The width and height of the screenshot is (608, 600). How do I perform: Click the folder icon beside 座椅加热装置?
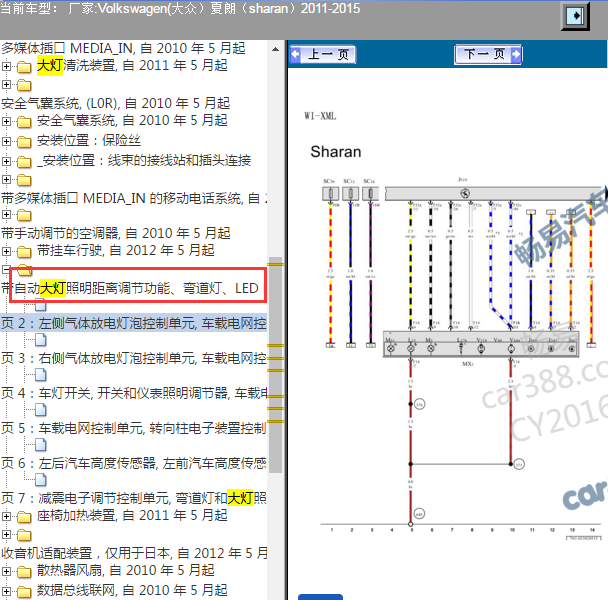tap(24, 517)
